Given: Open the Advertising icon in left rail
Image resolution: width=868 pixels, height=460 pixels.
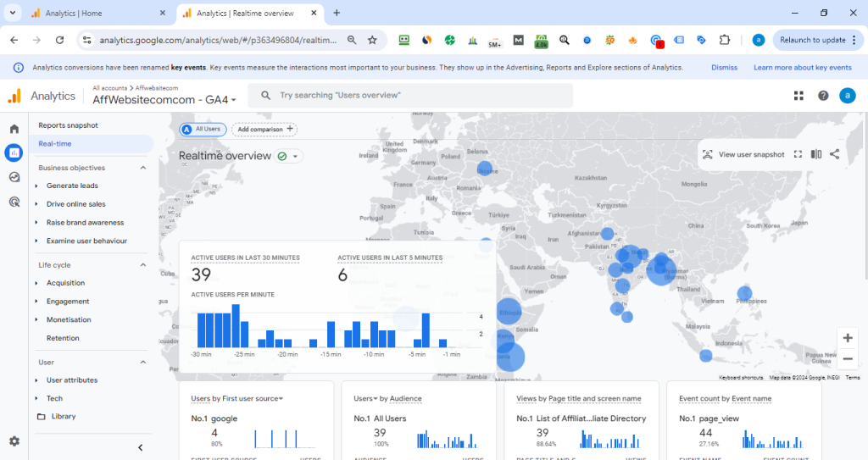Looking at the screenshot, I should click(14, 202).
